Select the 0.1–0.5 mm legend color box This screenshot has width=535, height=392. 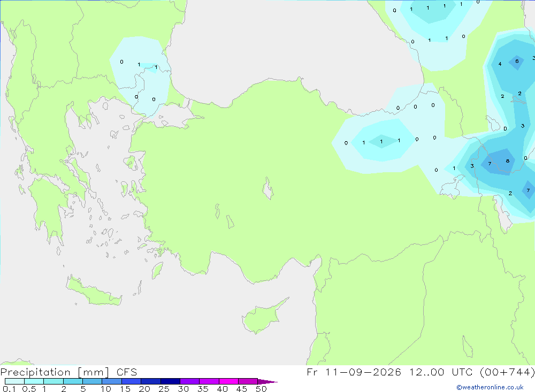coord(14,381)
